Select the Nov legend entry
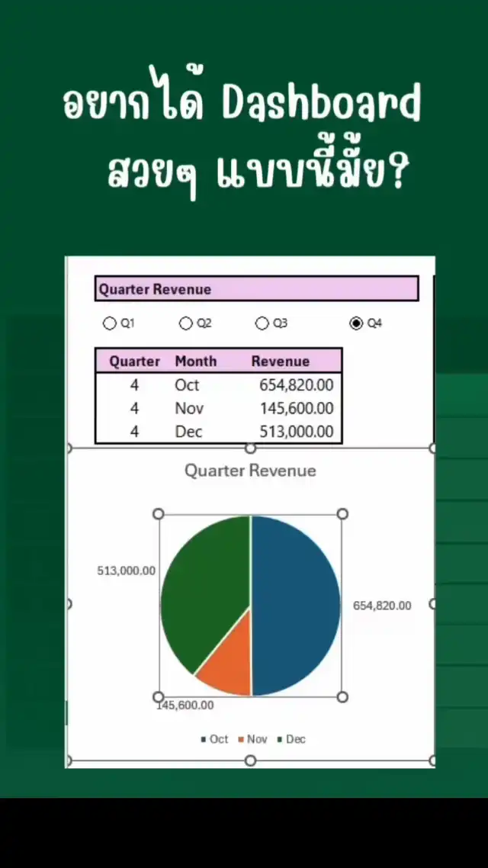Screen dimensions: 488x868 pos(252,739)
